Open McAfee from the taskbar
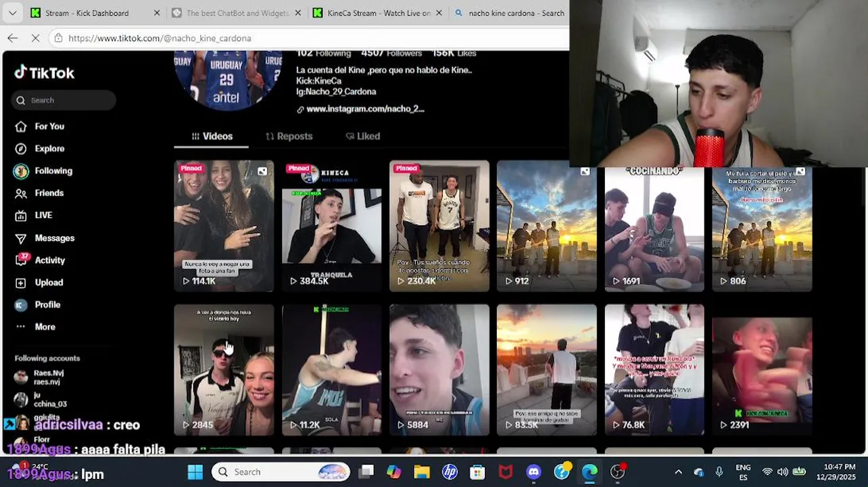 pos(506,472)
